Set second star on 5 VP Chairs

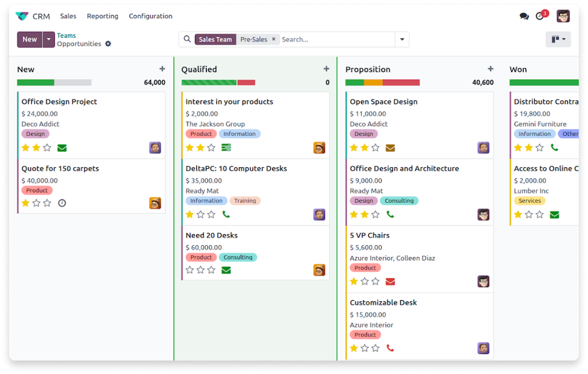[x=364, y=281]
